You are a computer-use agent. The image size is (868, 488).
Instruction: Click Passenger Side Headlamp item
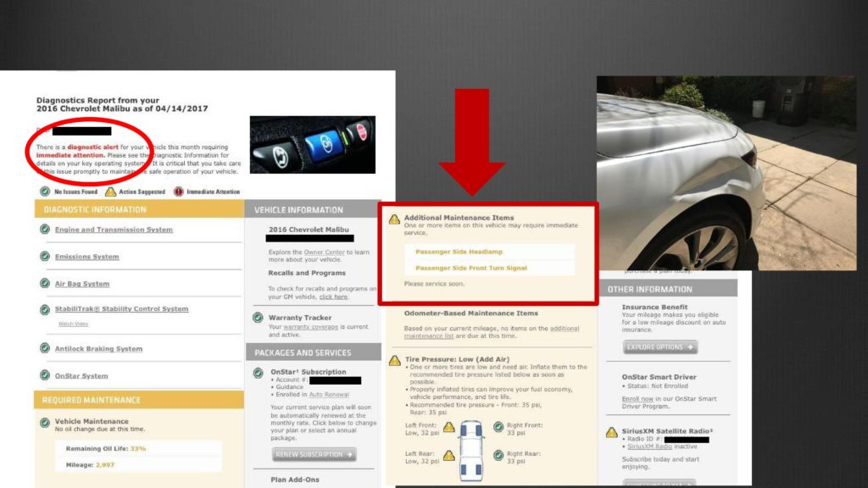(x=459, y=252)
